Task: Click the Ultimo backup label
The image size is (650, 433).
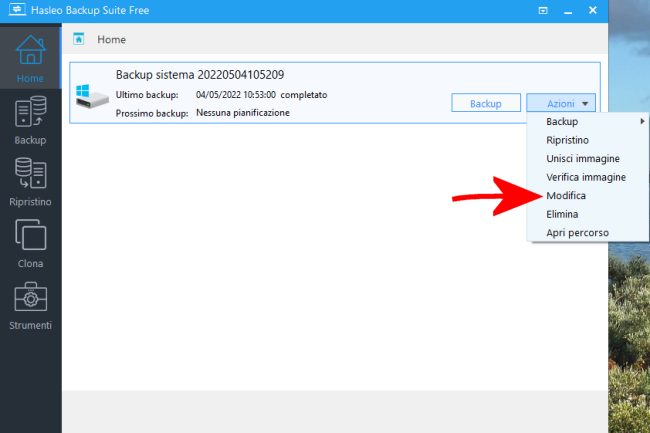Action: click(147, 95)
